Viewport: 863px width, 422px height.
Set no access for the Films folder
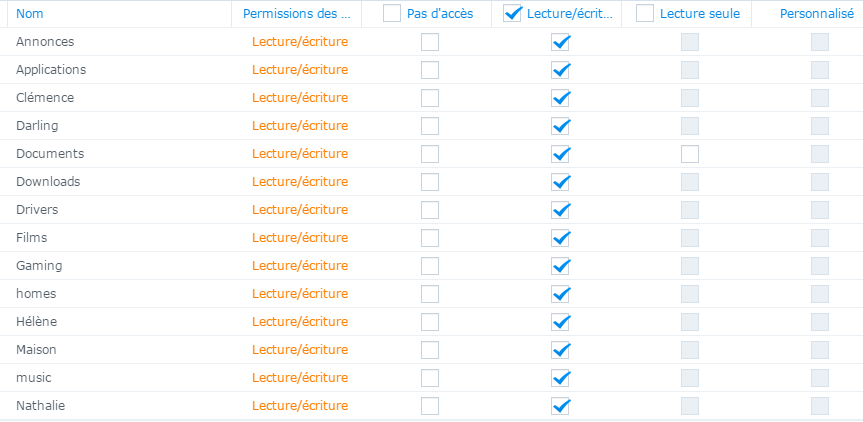pyautogui.click(x=429, y=238)
